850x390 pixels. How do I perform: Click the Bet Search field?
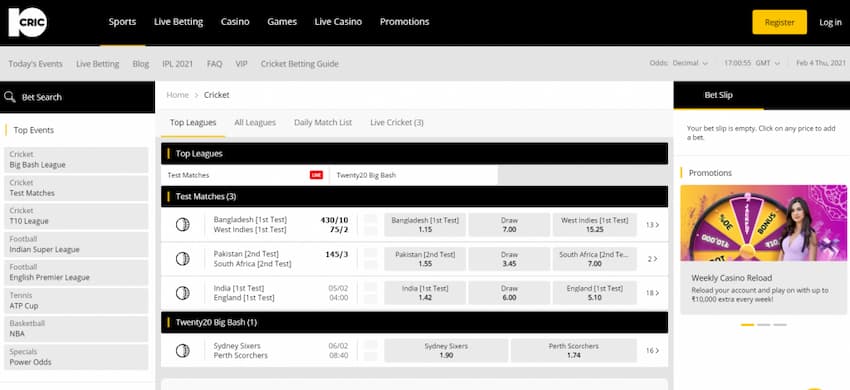(x=77, y=97)
